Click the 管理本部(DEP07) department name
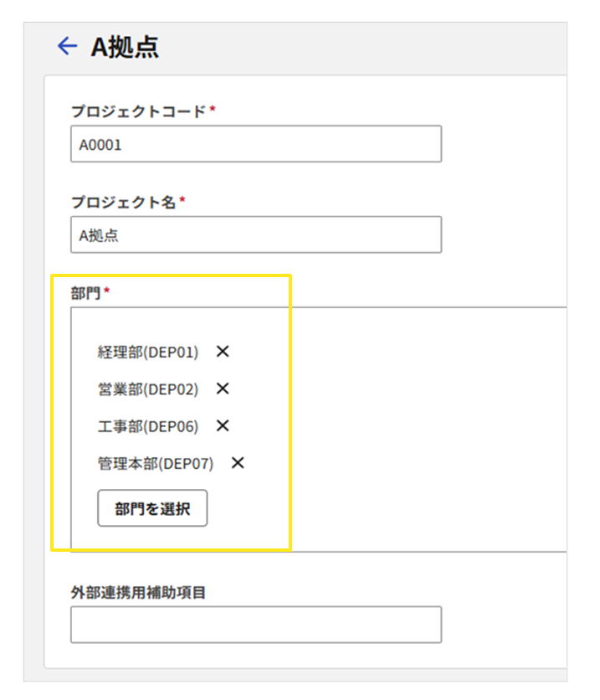Viewport: 600px width, 700px height. pyautogui.click(x=156, y=463)
